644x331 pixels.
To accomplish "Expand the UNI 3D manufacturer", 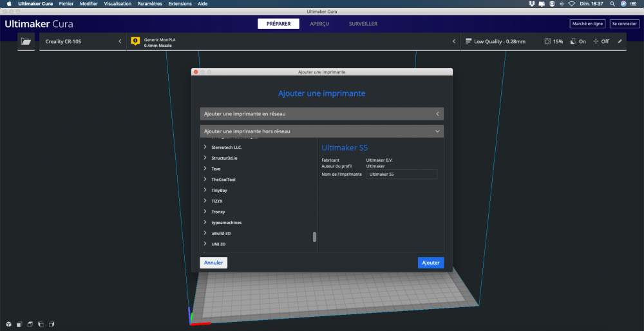I will pyautogui.click(x=205, y=244).
